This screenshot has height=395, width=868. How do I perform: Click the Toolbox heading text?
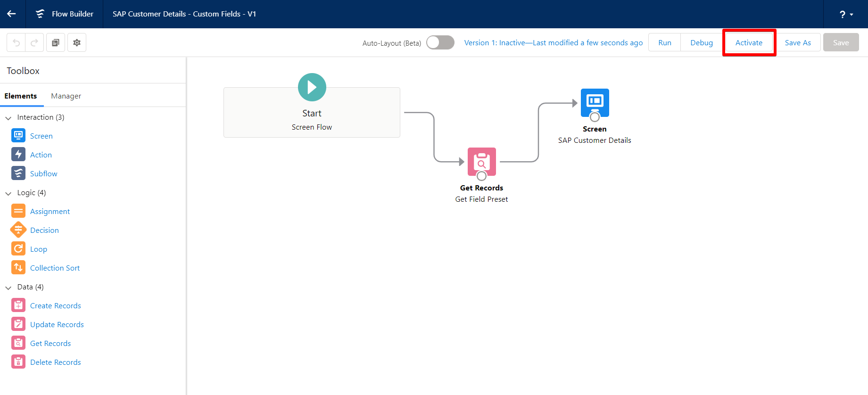(x=23, y=71)
